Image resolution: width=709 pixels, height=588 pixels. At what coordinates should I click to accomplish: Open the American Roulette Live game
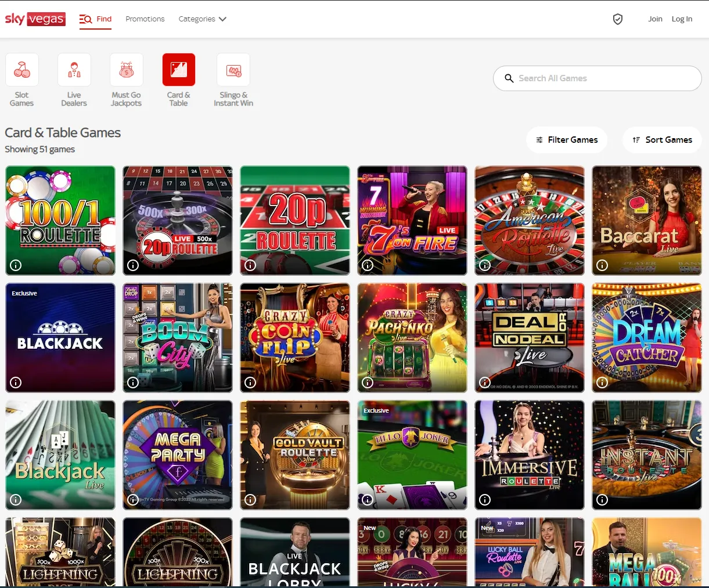(x=530, y=221)
